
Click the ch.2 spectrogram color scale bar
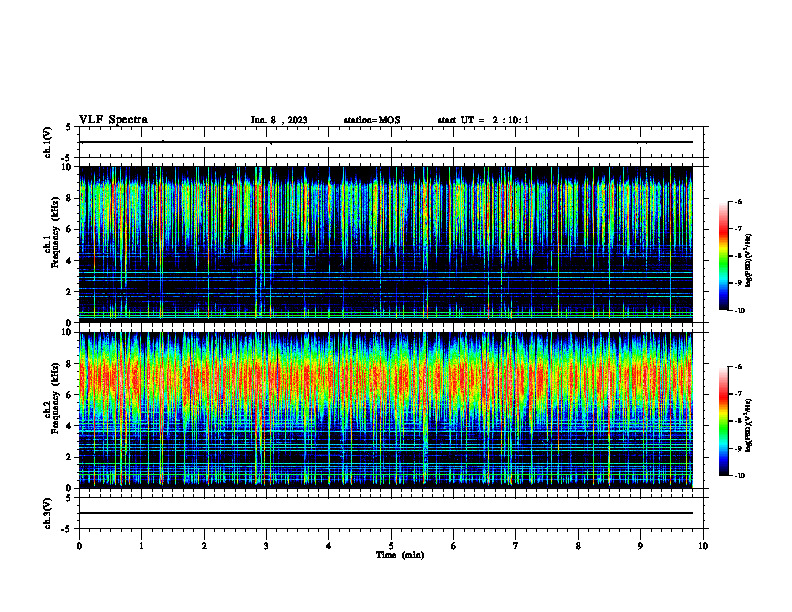723,421
